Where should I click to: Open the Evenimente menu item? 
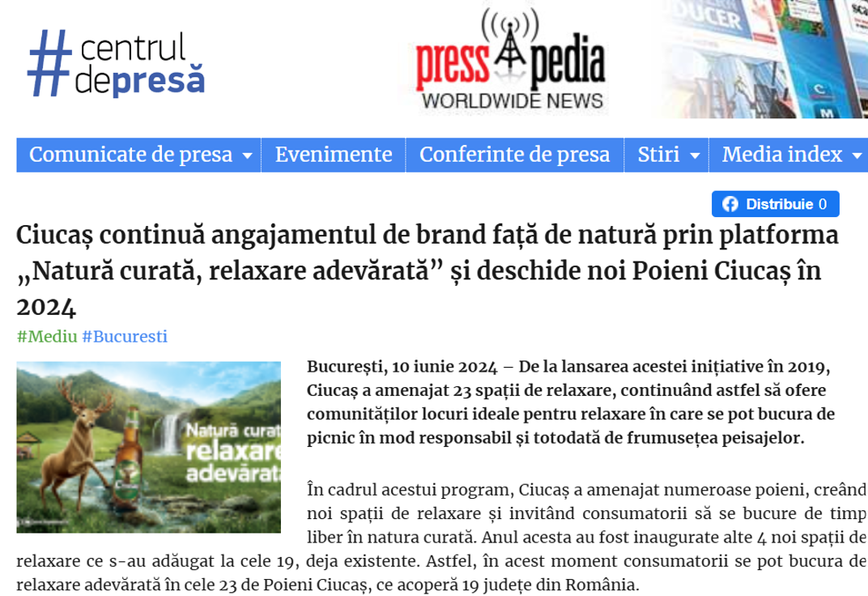(x=334, y=155)
